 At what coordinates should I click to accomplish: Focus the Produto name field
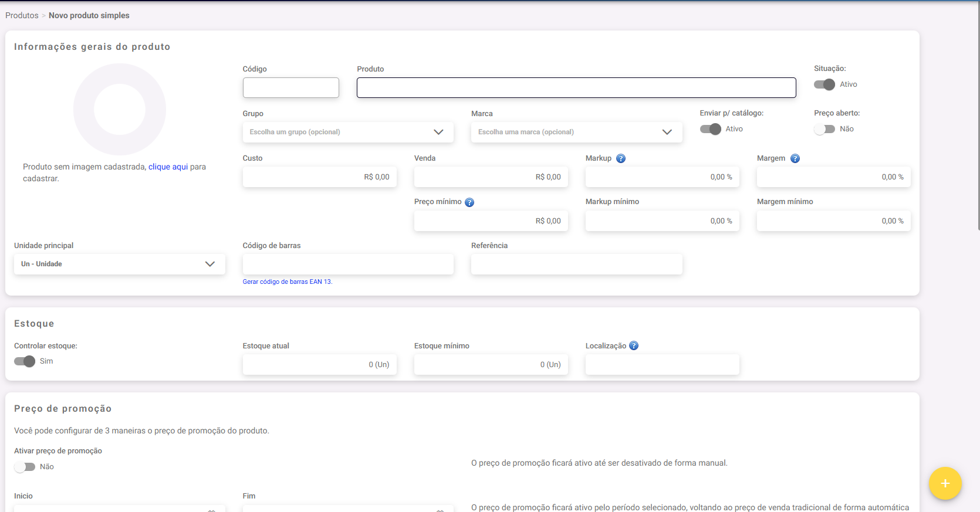point(576,88)
